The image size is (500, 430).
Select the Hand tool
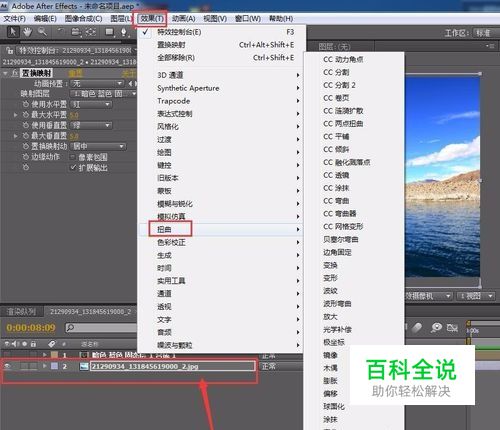(x=27, y=32)
